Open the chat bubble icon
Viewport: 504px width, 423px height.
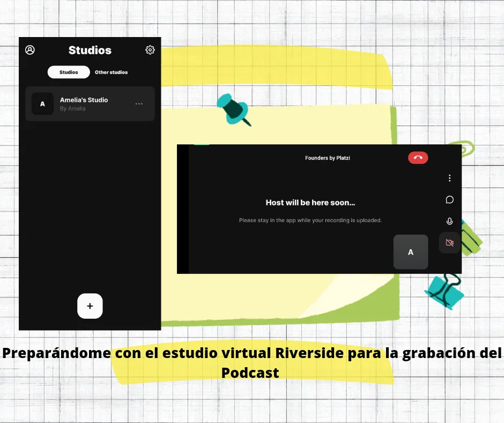(450, 200)
